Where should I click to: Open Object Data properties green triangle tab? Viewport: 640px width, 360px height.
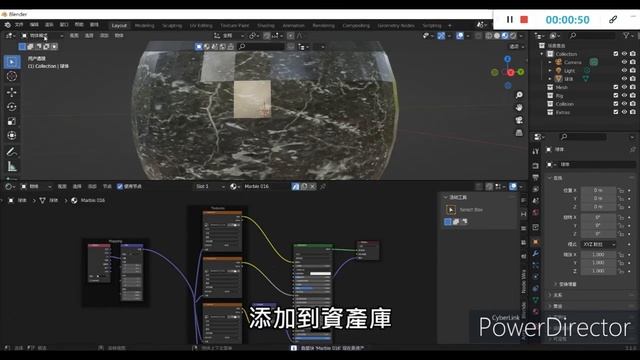point(536,300)
